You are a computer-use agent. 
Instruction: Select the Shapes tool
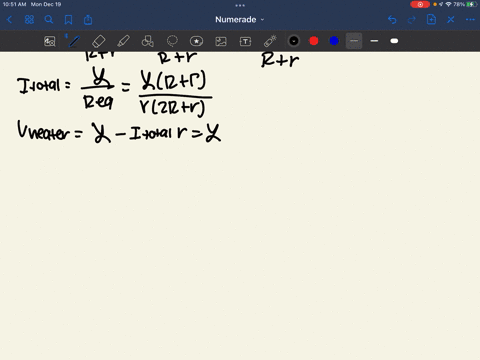tap(148, 41)
